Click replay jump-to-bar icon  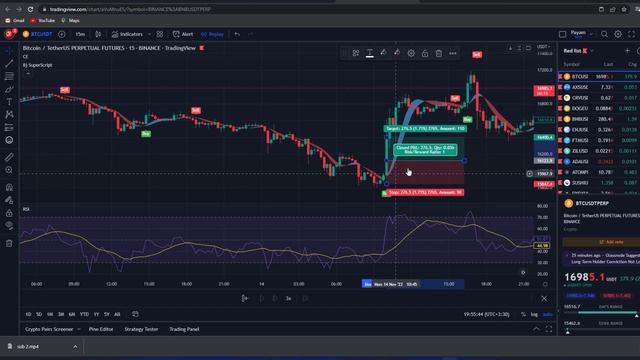tap(244, 298)
